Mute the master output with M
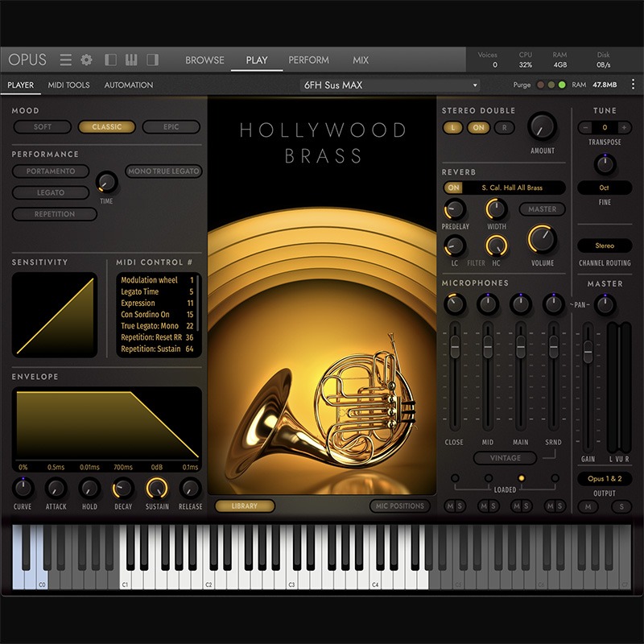 pos(588,507)
